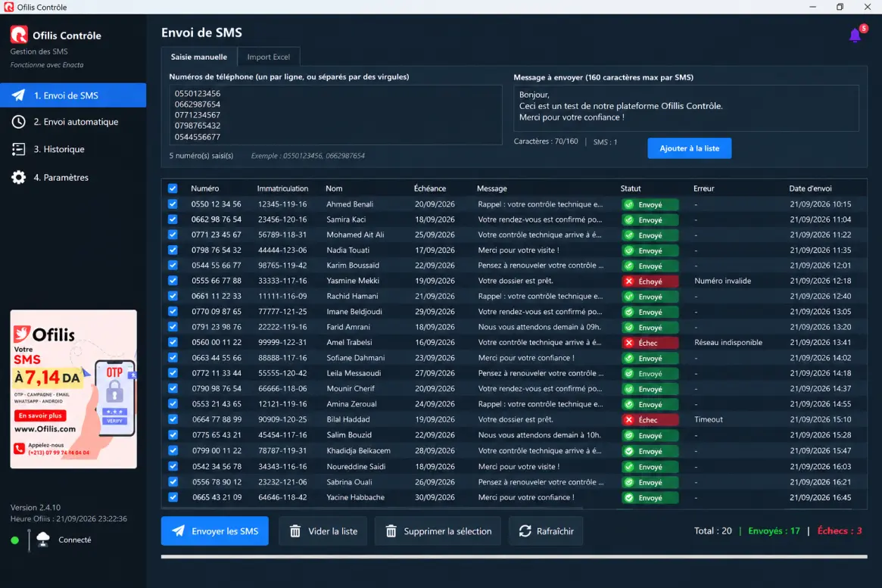Click the clock icon for Envoi automatique
The width and height of the screenshot is (882, 588).
[18, 121]
